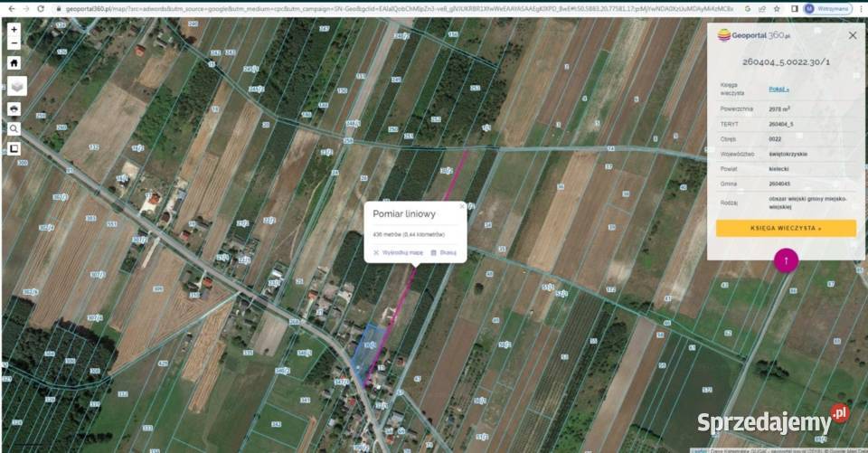Viewport: 868px width, 453px height.
Task: Click the 436 metrów distance text
Action: (x=409, y=235)
